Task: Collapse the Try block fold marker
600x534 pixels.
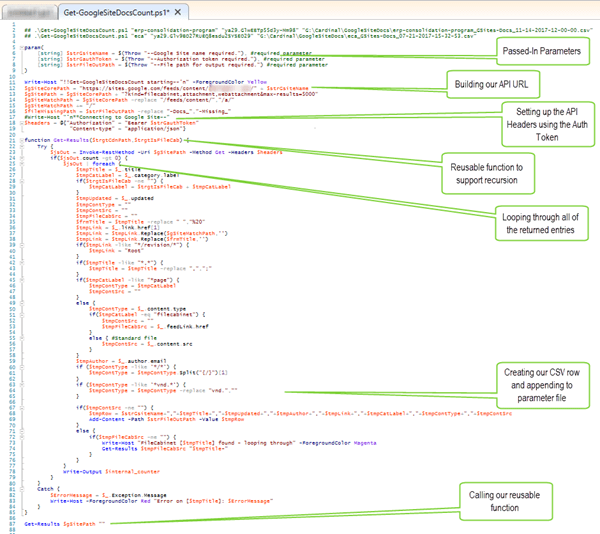Action: tap(19, 145)
